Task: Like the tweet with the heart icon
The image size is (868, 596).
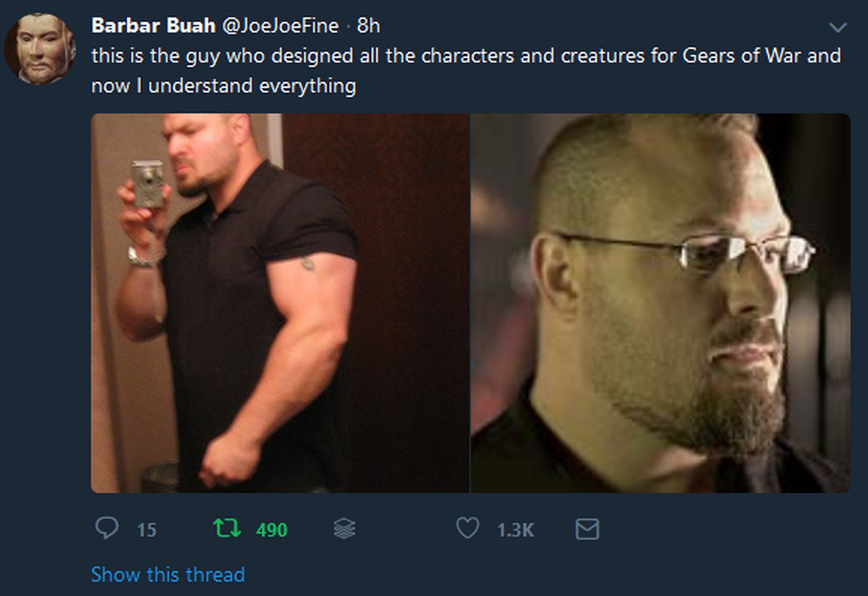Action: coord(467,528)
